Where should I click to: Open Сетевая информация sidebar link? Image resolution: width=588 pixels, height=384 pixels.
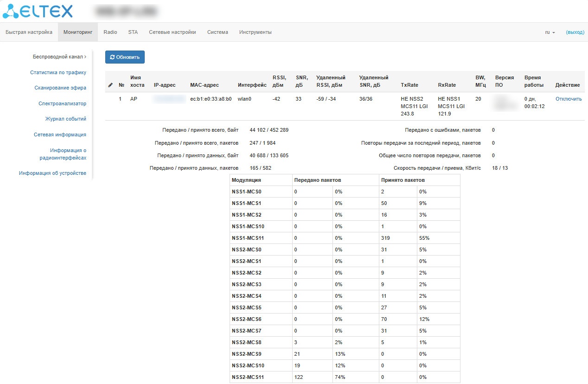tap(60, 134)
